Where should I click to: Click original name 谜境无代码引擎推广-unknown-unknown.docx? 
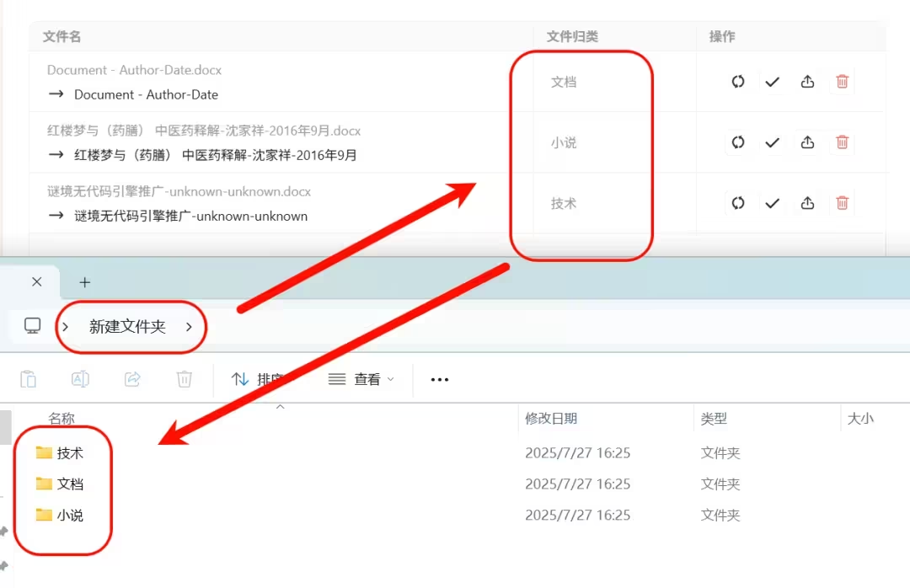point(179,191)
